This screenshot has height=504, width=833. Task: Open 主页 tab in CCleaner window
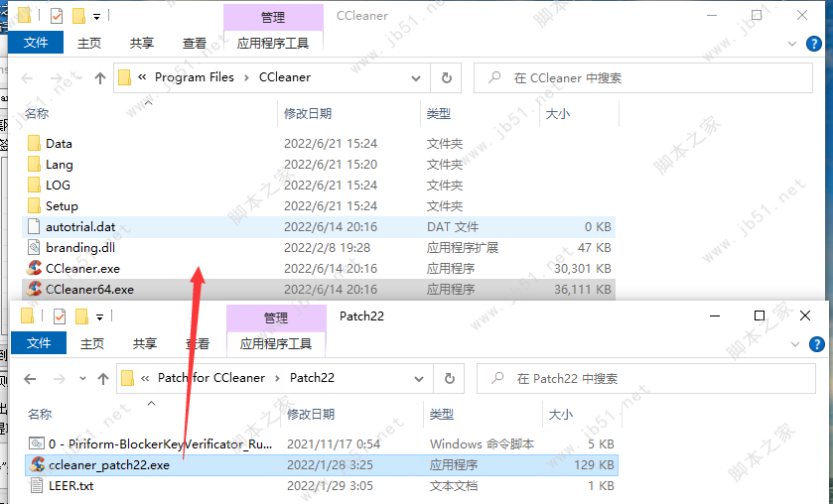tap(88, 43)
